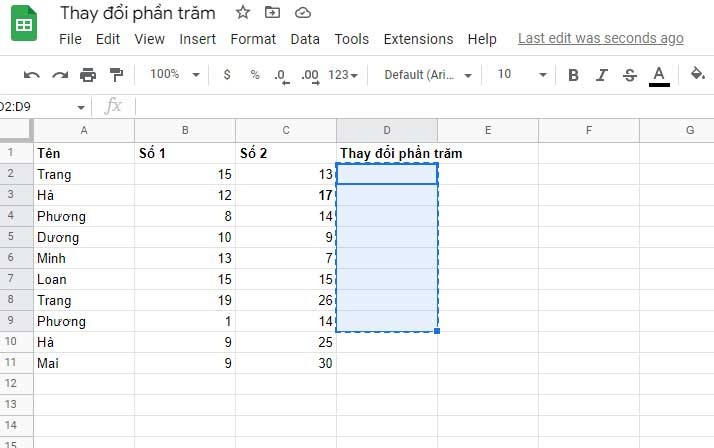Click the Redo arrow icon
This screenshot has width=714, height=448.
60,75
